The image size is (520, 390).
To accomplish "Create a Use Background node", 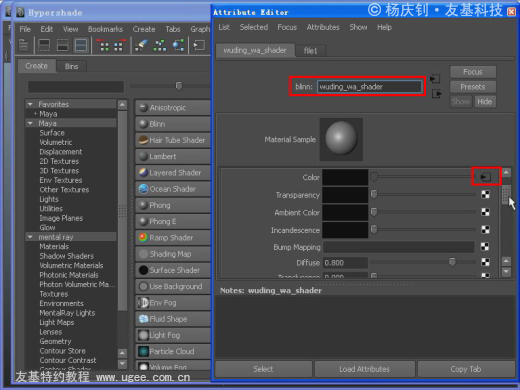I will (x=173, y=287).
